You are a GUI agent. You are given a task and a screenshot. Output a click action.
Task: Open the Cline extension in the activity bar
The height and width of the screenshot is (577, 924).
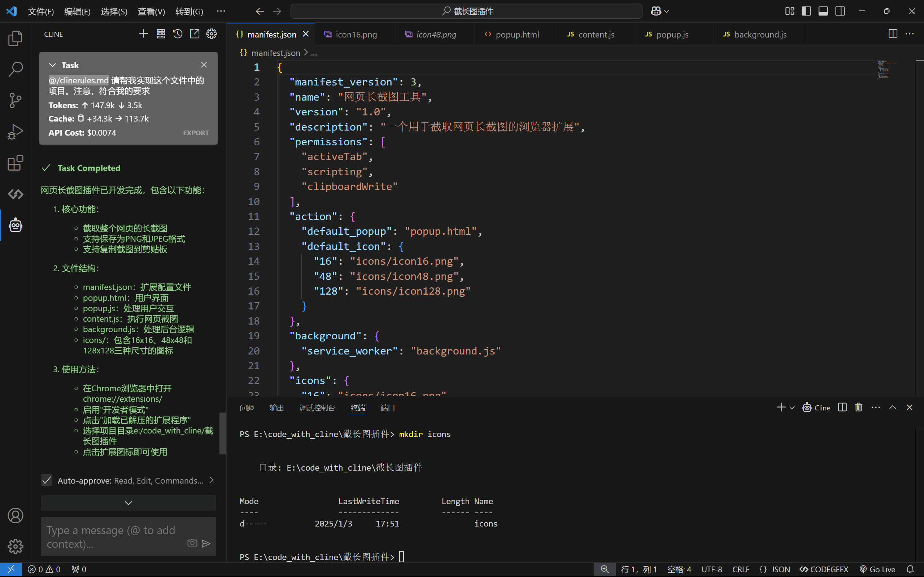[x=15, y=225]
